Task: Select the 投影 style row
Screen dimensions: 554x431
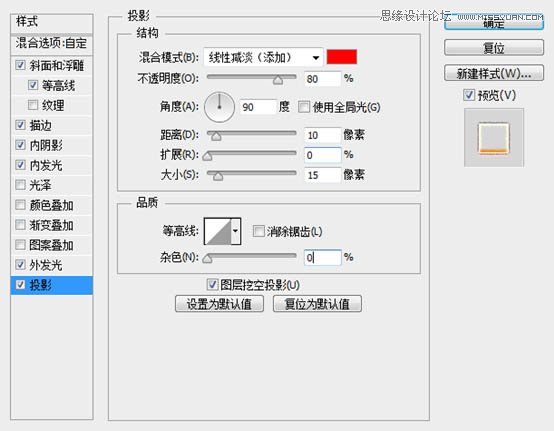Action: click(x=52, y=285)
